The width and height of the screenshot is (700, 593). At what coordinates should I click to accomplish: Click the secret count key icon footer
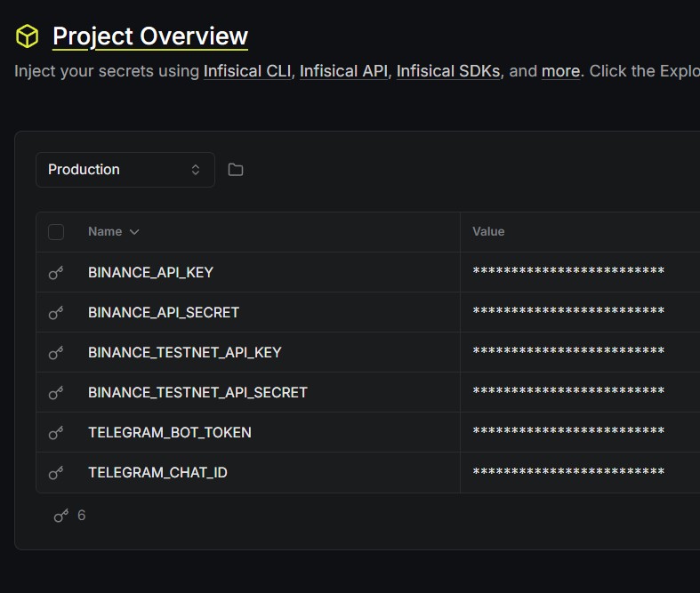coord(61,516)
